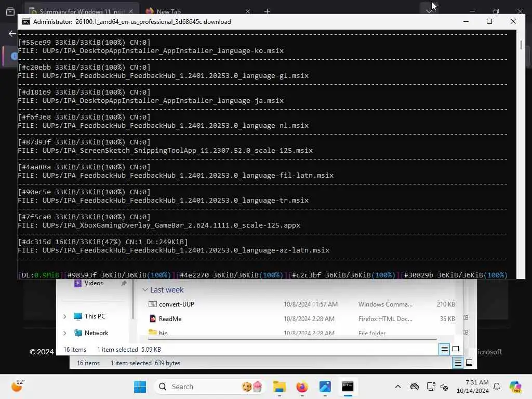Image resolution: width=532 pixels, height=399 pixels.
Task: Switch to Firefox on the taskbar
Action: [302, 387]
